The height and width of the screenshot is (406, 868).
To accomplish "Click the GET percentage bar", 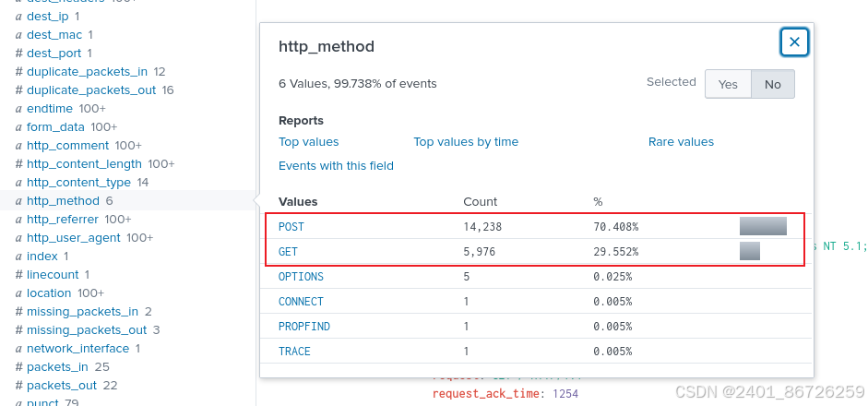I will 750,251.
